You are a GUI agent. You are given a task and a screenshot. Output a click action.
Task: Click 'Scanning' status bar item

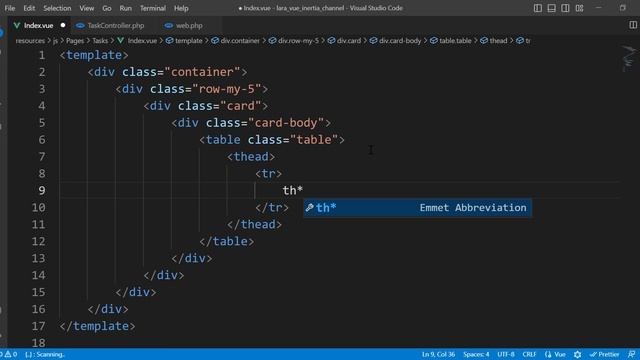tap(45, 354)
